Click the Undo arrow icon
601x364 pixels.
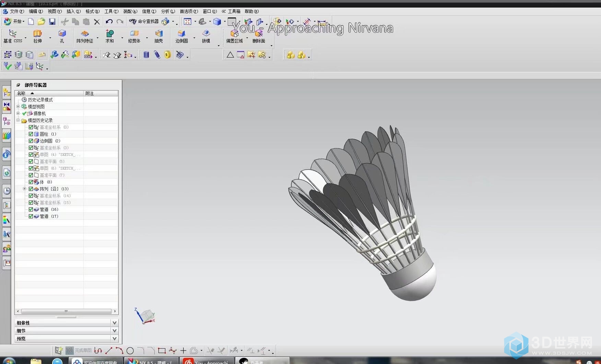[109, 22]
